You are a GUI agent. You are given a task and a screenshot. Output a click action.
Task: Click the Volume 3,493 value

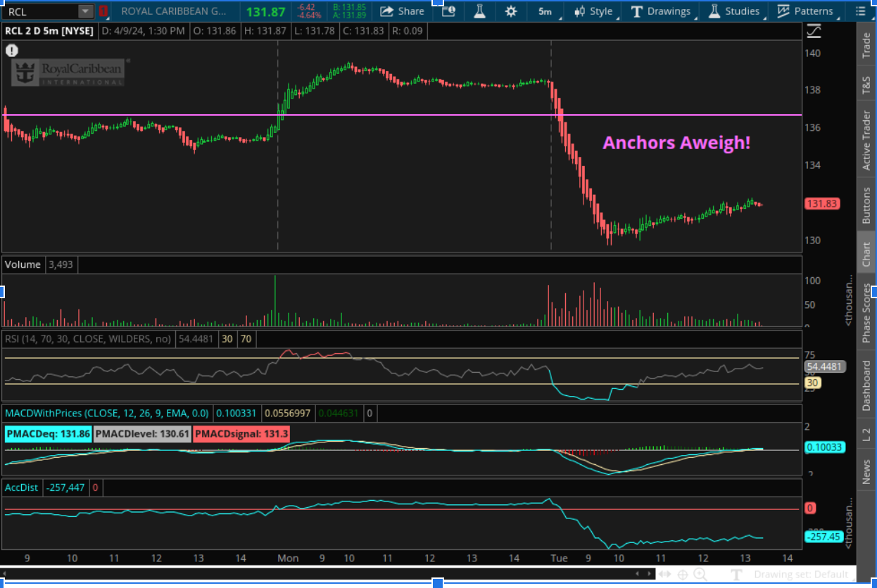point(61,264)
